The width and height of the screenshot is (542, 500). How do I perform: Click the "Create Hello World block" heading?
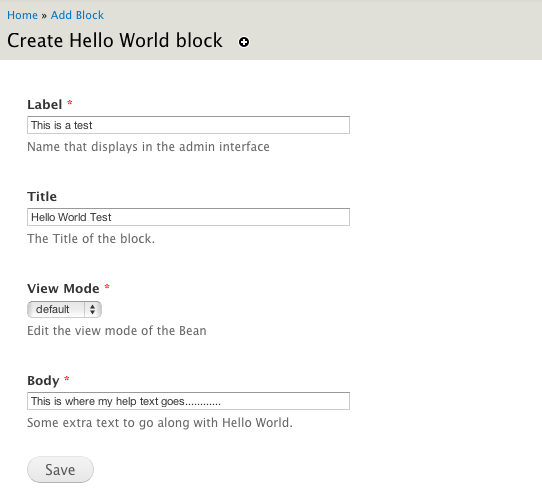(x=115, y=40)
